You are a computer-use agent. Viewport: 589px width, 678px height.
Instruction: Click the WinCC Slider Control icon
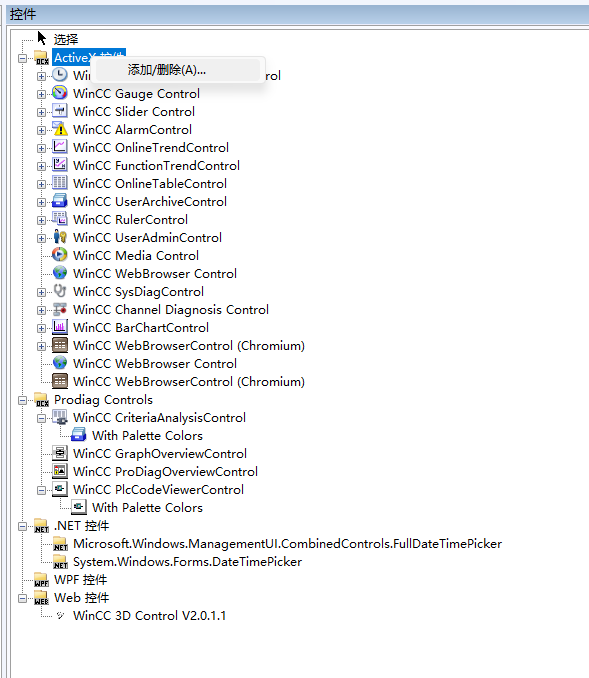60,111
